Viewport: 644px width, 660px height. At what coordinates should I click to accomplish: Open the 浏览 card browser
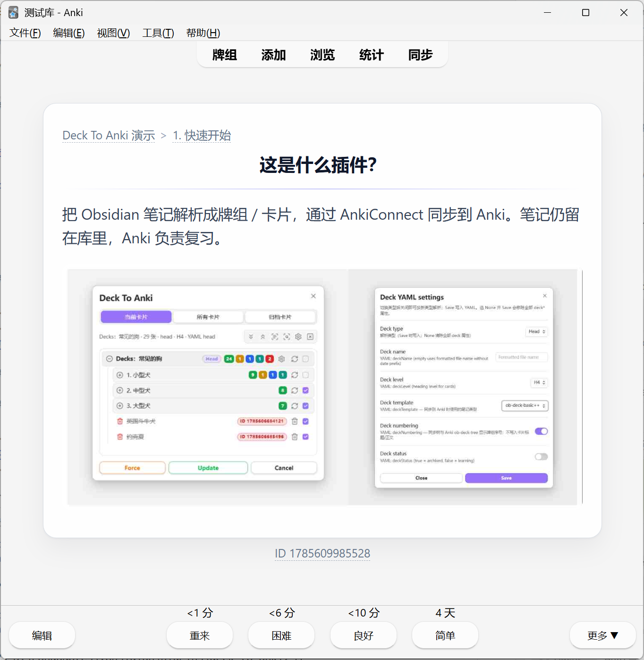[322, 55]
